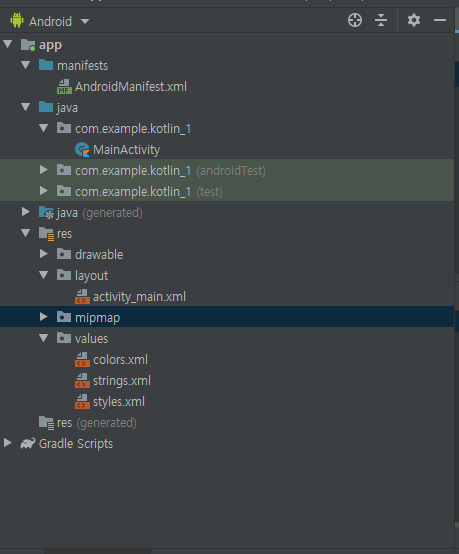Select the res folder label
The height and width of the screenshot is (554, 459).
click(65, 234)
